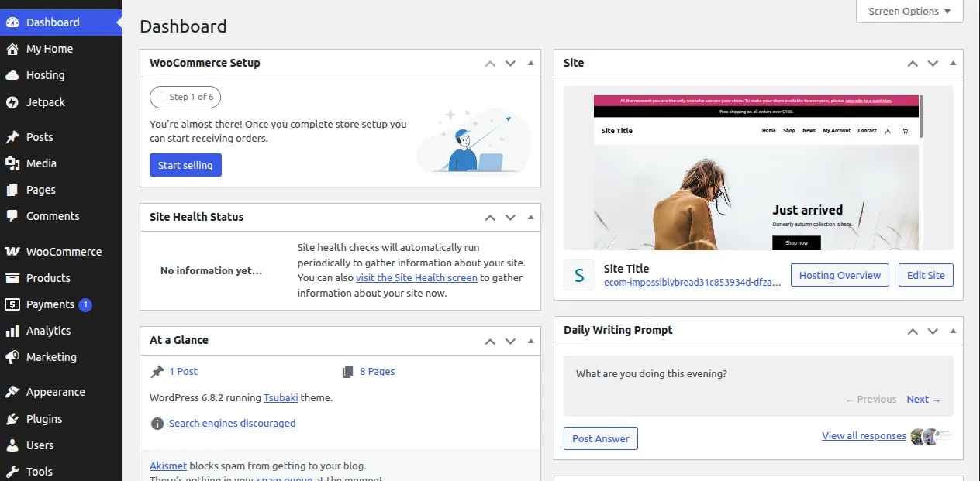The width and height of the screenshot is (980, 481).
Task: Open the Screen Options dropdown
Action: pos(909,11)
